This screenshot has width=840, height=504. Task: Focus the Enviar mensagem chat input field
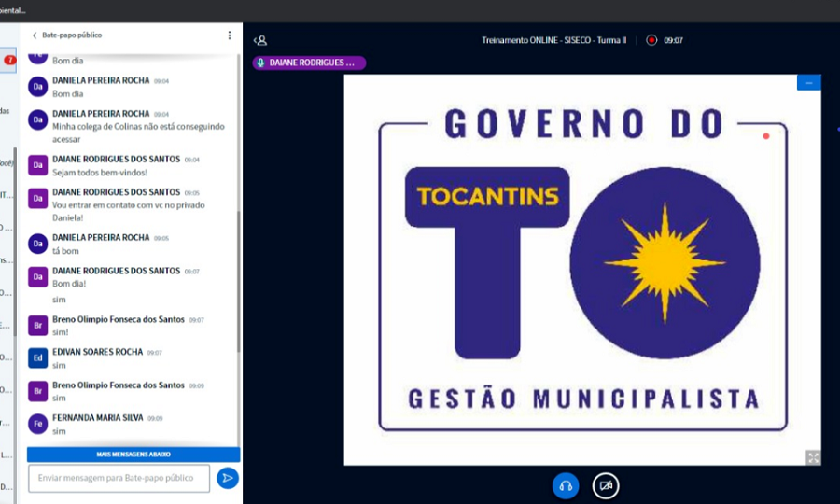click(x=118, y=478)
